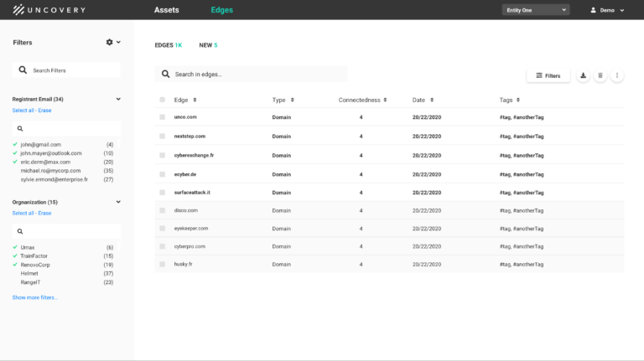Sort by Edge column arrows
Screen dimensions: 644x361
click(x=195, y=100)
